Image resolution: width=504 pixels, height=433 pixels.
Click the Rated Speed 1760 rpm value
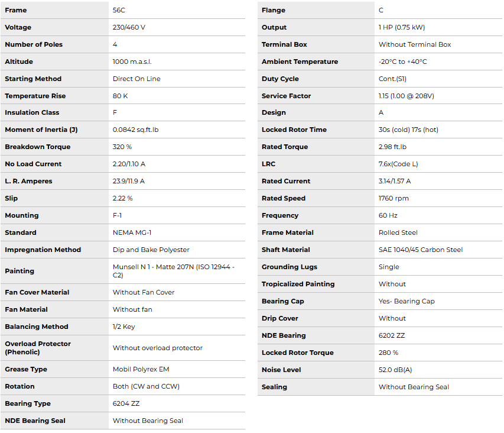[394, 198]
